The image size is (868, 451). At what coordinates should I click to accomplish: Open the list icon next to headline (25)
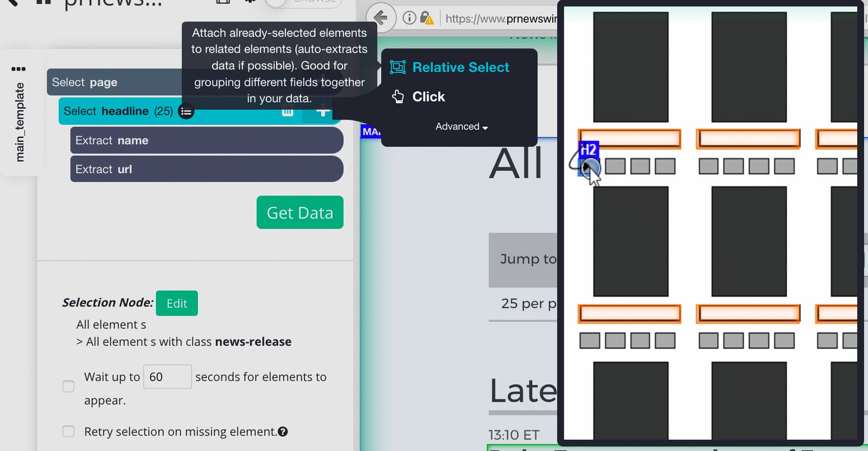pyautogui.click(x=186, y=111)
